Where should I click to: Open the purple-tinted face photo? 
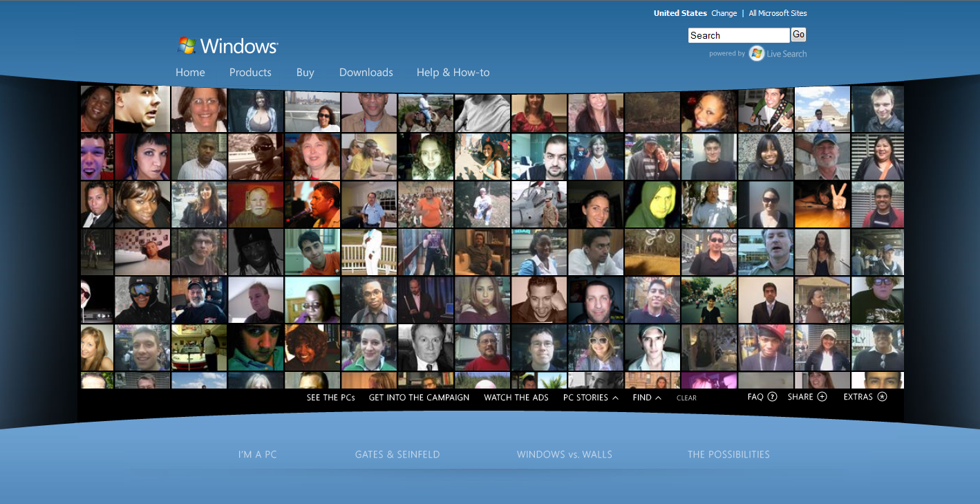tap(97, 157)
